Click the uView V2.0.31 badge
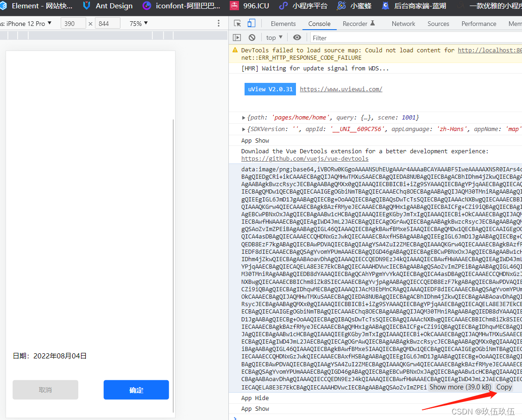This screenshot has height=420, width=522. point(270,89)
